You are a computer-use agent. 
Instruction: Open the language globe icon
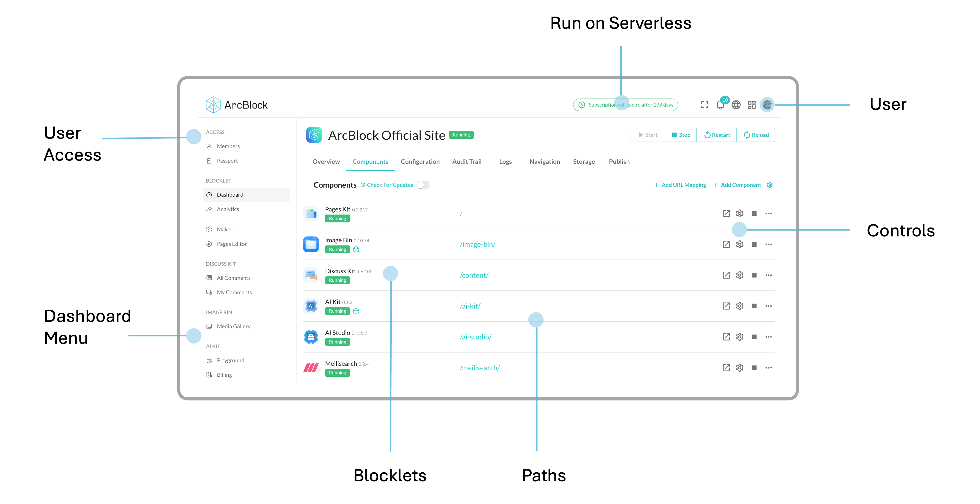[736, 105]
